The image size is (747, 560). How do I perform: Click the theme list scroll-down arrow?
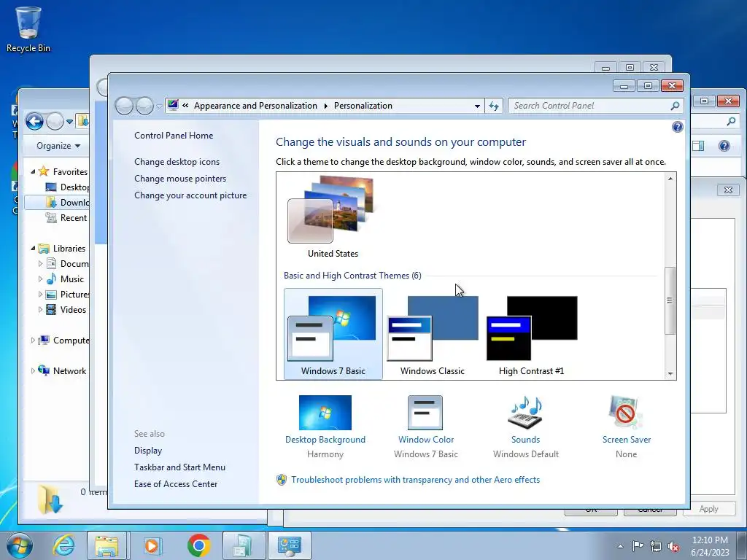(x=670, y=374)
